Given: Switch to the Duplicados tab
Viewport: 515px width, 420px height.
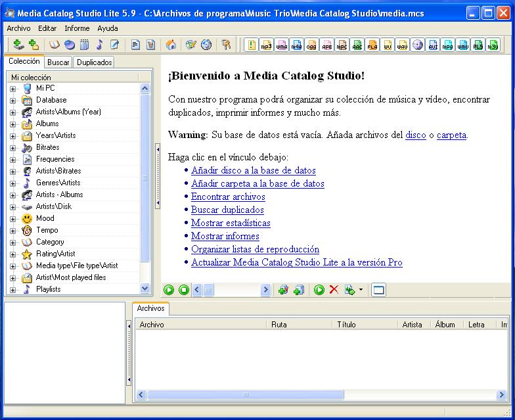Looking at the screenshot, I should click(x=95, y=62).
